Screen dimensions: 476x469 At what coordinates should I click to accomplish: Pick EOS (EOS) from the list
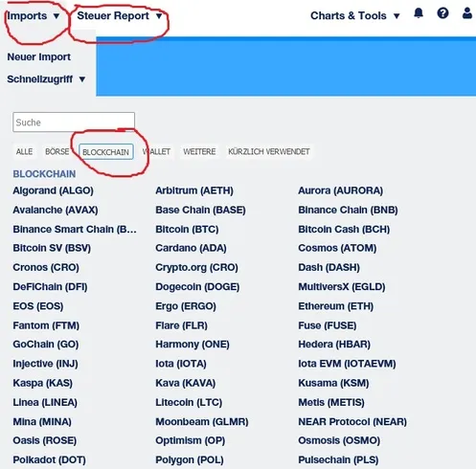click(x=38, y=306)
